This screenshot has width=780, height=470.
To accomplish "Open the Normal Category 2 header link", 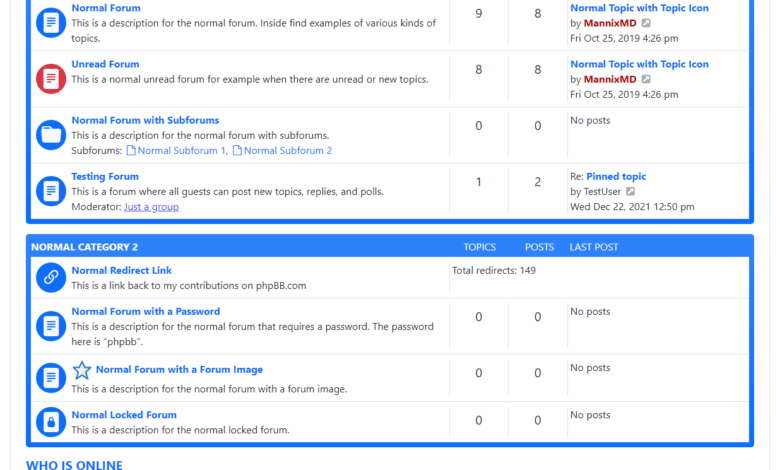I will click(84, 247).
